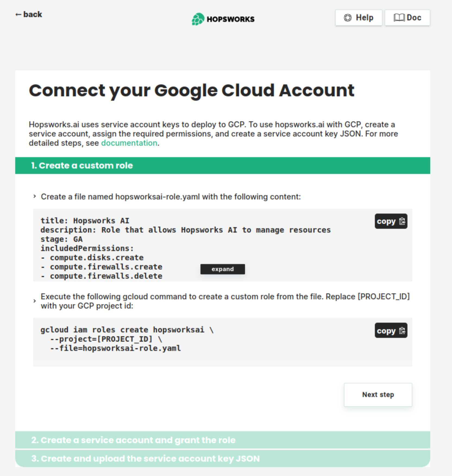This screenshot has height=476, width=452.
Task: Open the Doc button
Action: [407, 18]
